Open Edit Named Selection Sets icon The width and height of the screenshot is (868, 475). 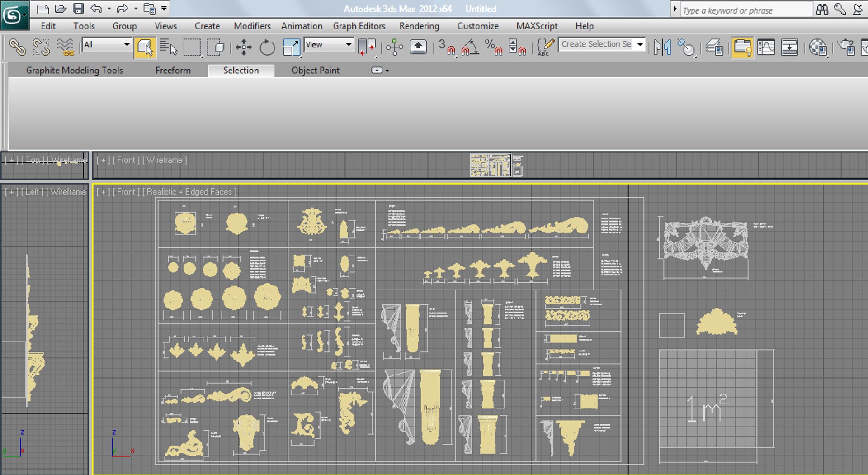546,47
